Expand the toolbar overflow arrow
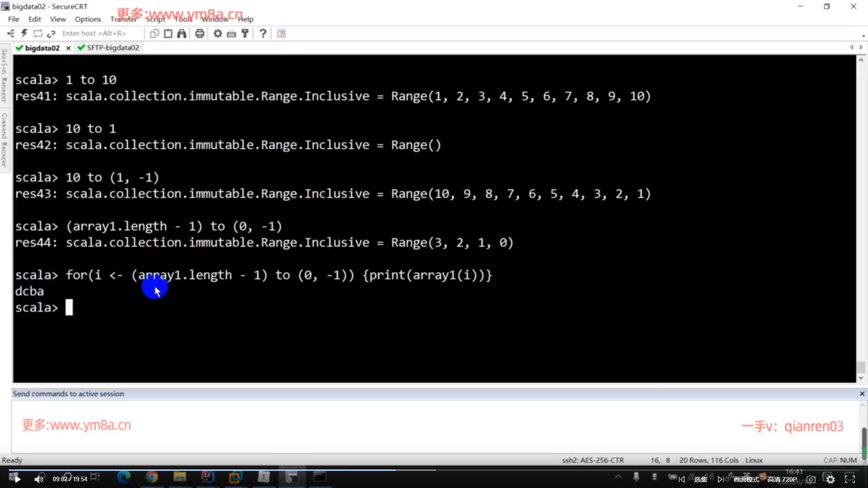This screenshot has height=488, width=868. (863, 36)
